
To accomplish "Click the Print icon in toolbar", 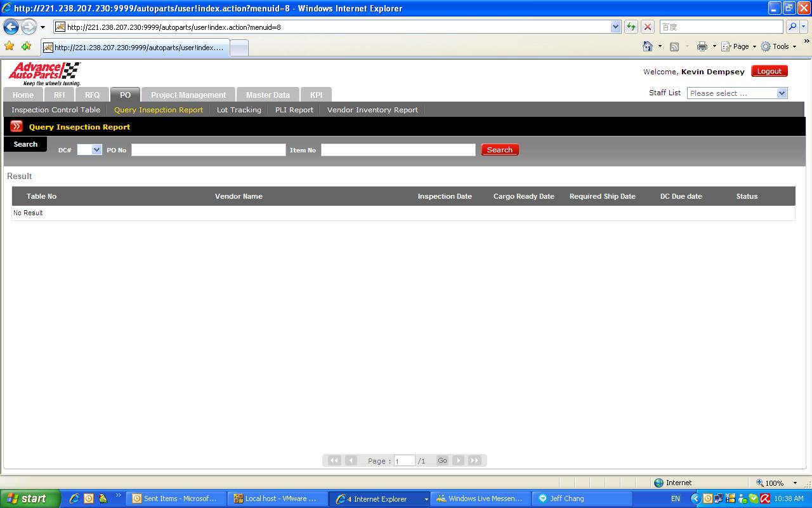I will [x=702, y=46].
